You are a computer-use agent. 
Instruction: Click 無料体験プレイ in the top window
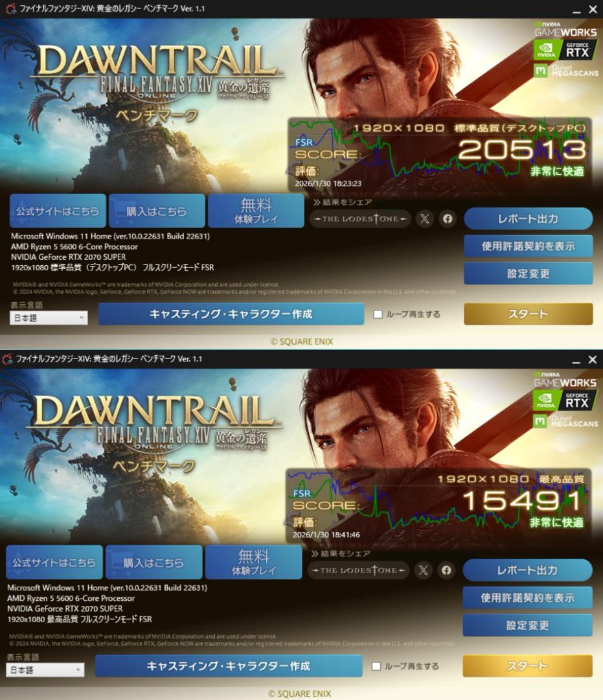click(256, 211)
